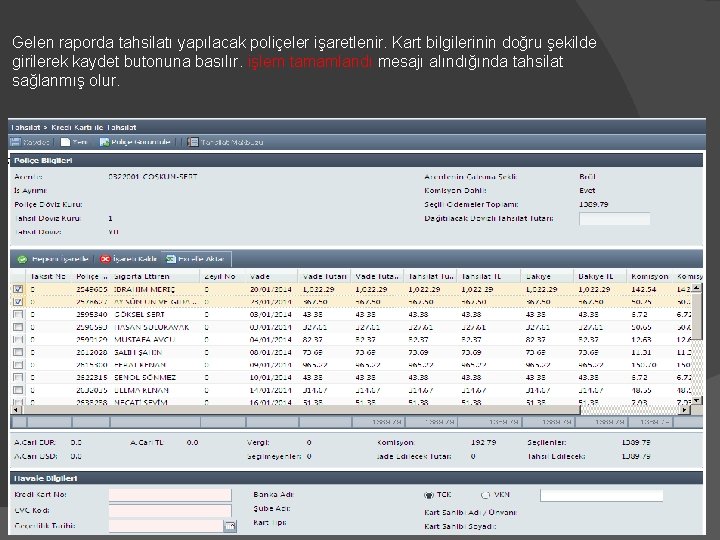Click the Kaydet toolbar label
720x540 pixels.
(x=36, y=142)
